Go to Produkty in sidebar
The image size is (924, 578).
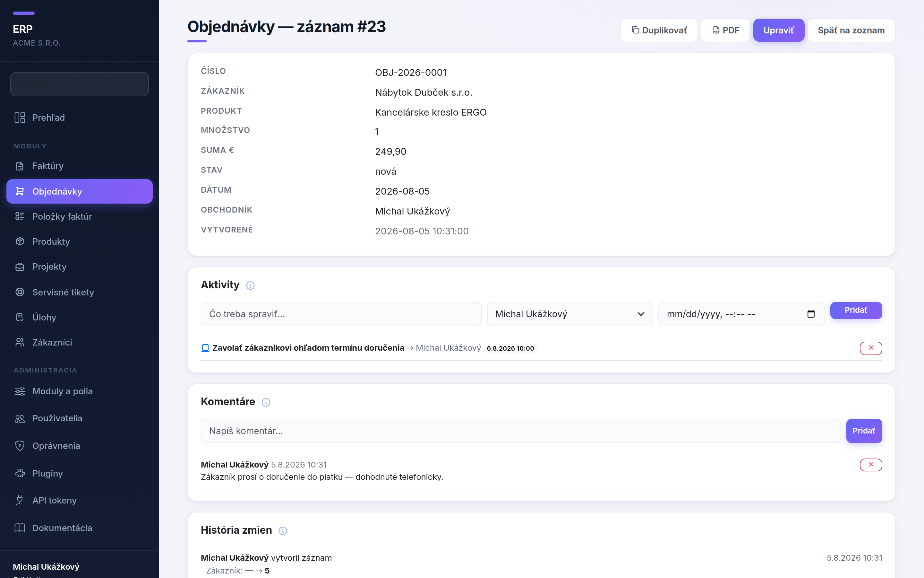click(x=80, y=241)
